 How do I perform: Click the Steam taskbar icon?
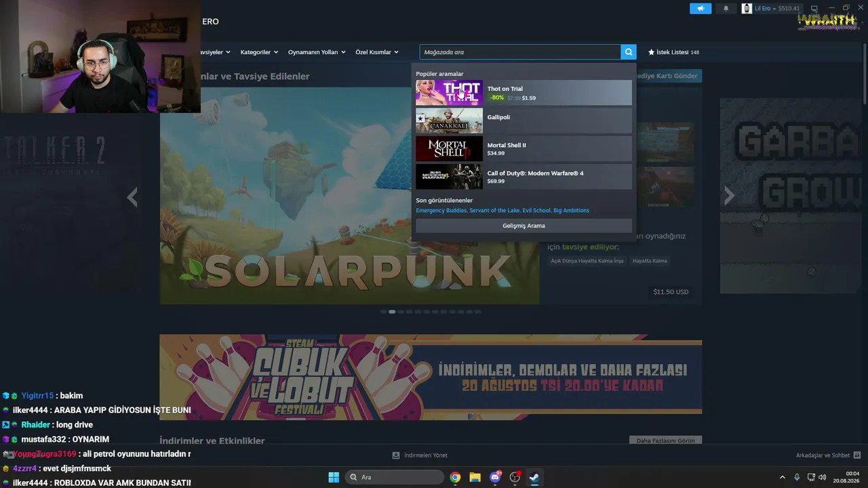click(x=534, y=477)
